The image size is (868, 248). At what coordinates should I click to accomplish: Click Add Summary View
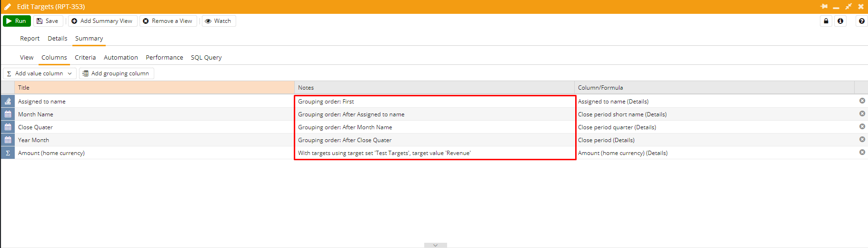point(102,21)
